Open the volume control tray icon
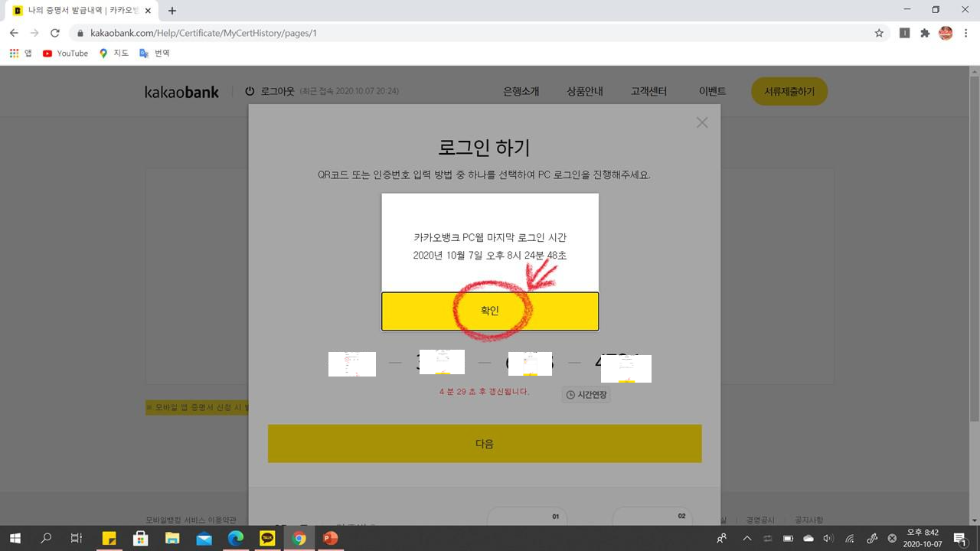This screenshot has height=551, width=980. point(828,538)
